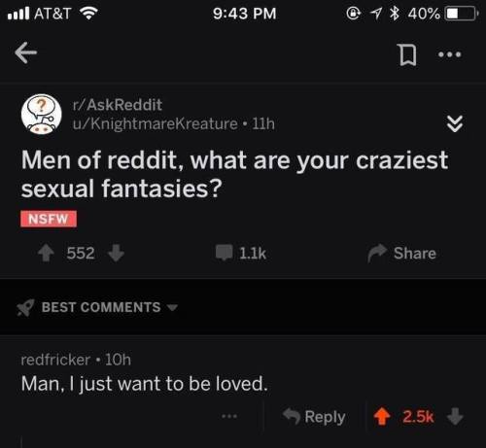Open redfricker's user profile
Viewport: 486px width, 448px height.
tap(55, 360)
